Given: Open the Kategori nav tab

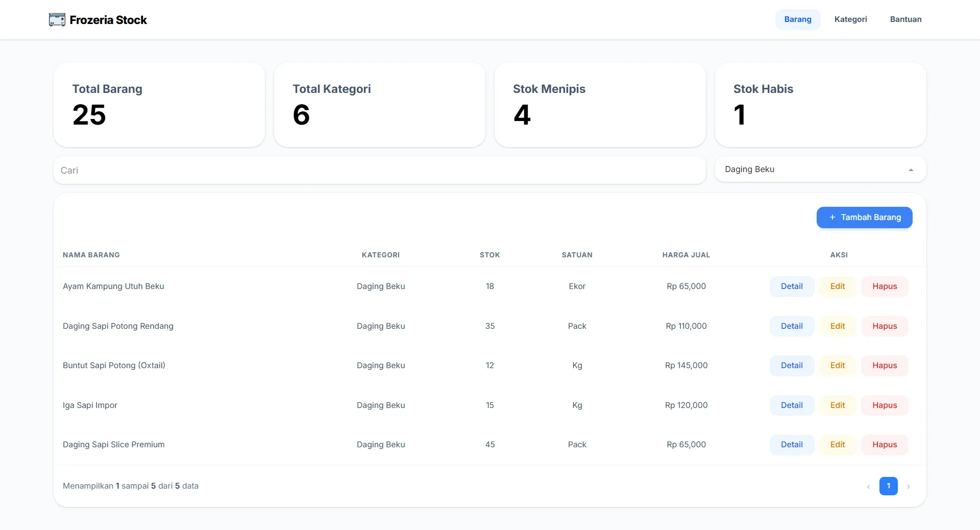Looking at the screenshot, I should (x=850, y=19).
